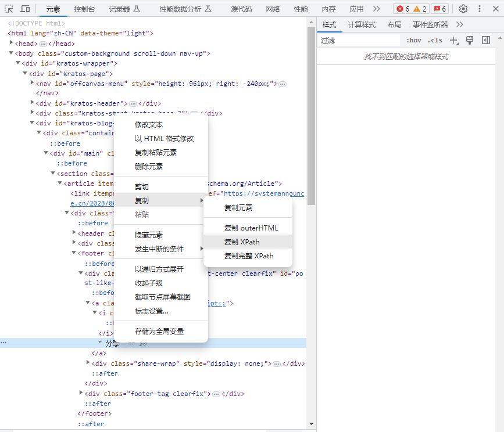This screenshot has width=504, height=432.
Task: Show more DevTools tabs chevron
Action: pos(376,9)
